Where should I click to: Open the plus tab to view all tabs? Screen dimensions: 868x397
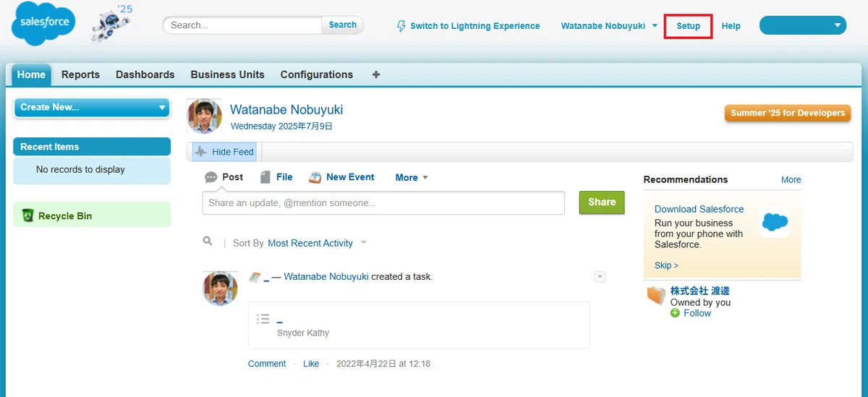[376, 74]
